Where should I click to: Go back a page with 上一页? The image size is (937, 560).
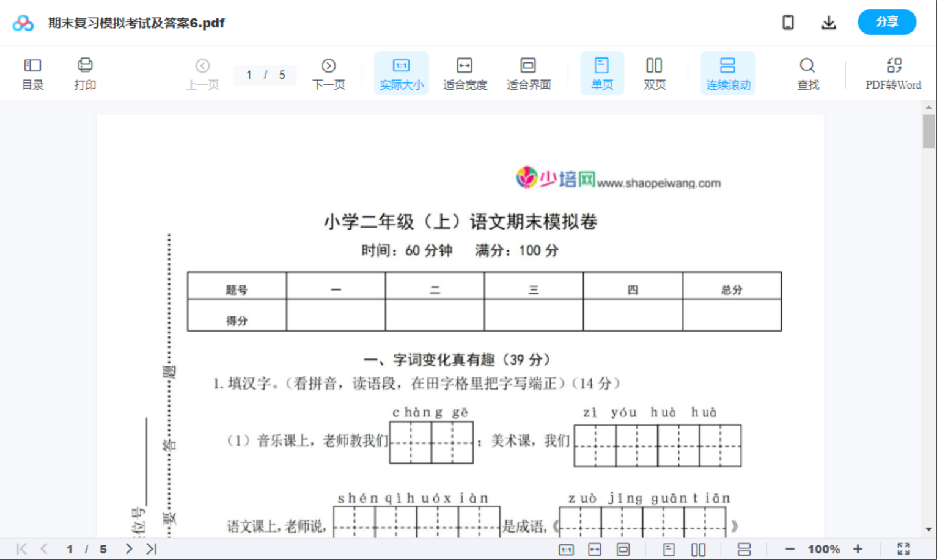[x=202, y=73]
